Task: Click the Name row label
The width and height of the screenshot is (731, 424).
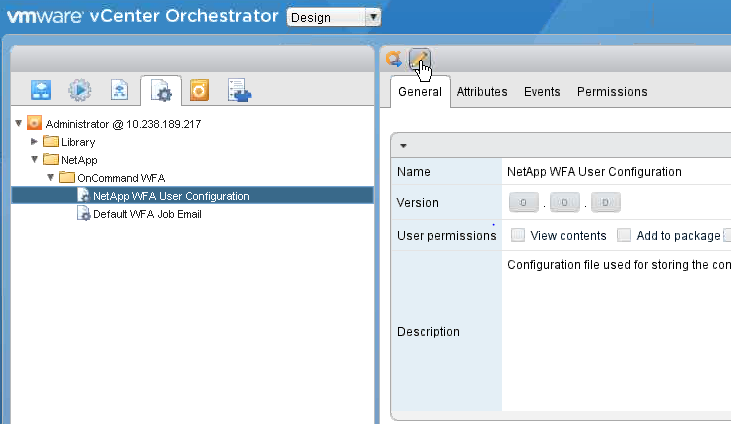Action: click(414, 172)
